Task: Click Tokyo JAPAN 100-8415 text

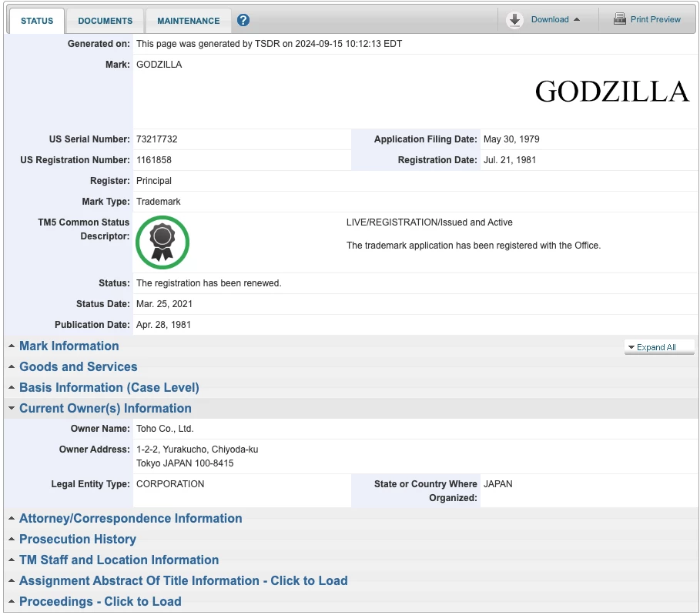Action: click(x=185, y=463)
